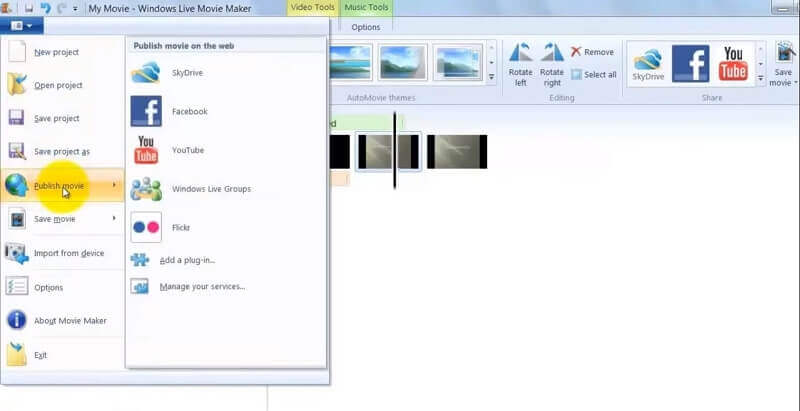Select Open project from the menu

[62, 85]
